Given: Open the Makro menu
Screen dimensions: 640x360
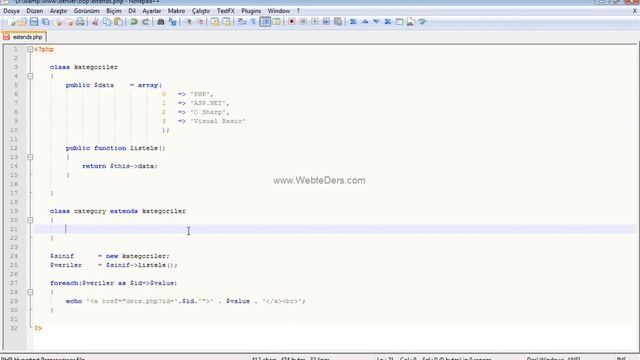Looking at the screenshot, I should coord(176,11).
